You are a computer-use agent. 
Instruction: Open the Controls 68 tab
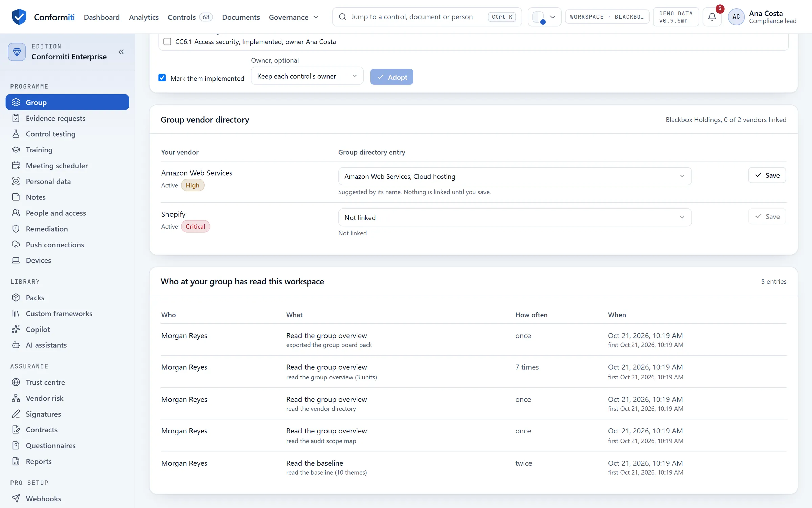pos(190,17)
